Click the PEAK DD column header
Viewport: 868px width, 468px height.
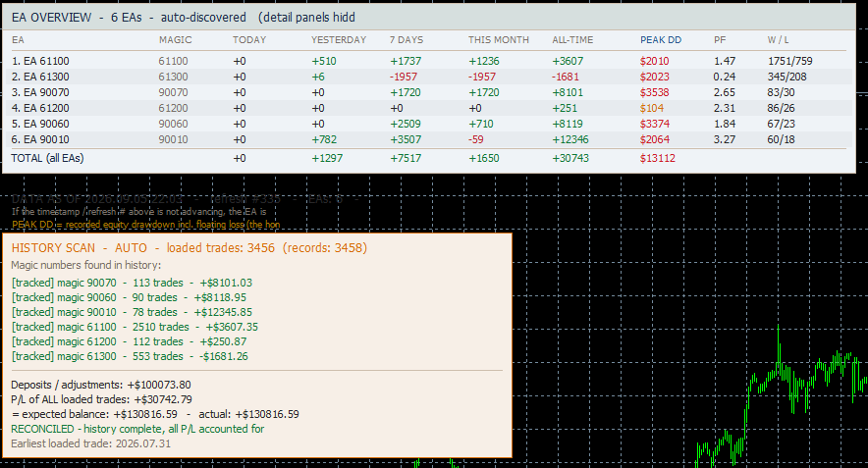661,40
